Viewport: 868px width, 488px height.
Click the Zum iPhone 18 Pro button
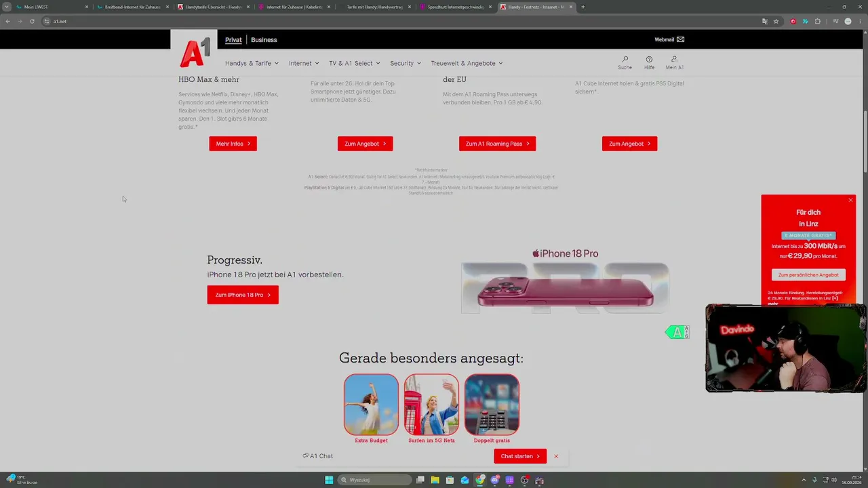243,295
